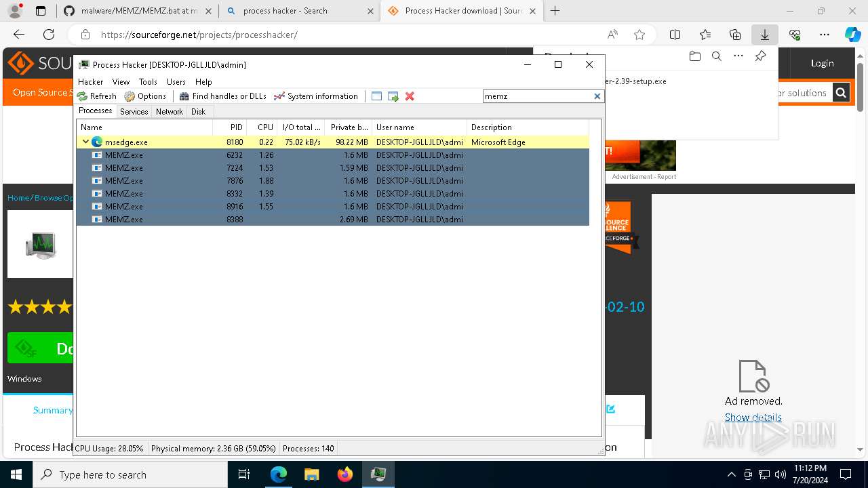Screen dimensions: 868x488
Task: Open the View menu
Action: [x=121, y=81]
